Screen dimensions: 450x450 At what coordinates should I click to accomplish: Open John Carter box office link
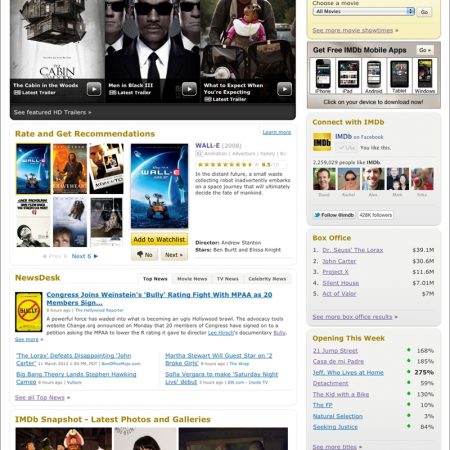pyautogui.click(x=339, y=261)
